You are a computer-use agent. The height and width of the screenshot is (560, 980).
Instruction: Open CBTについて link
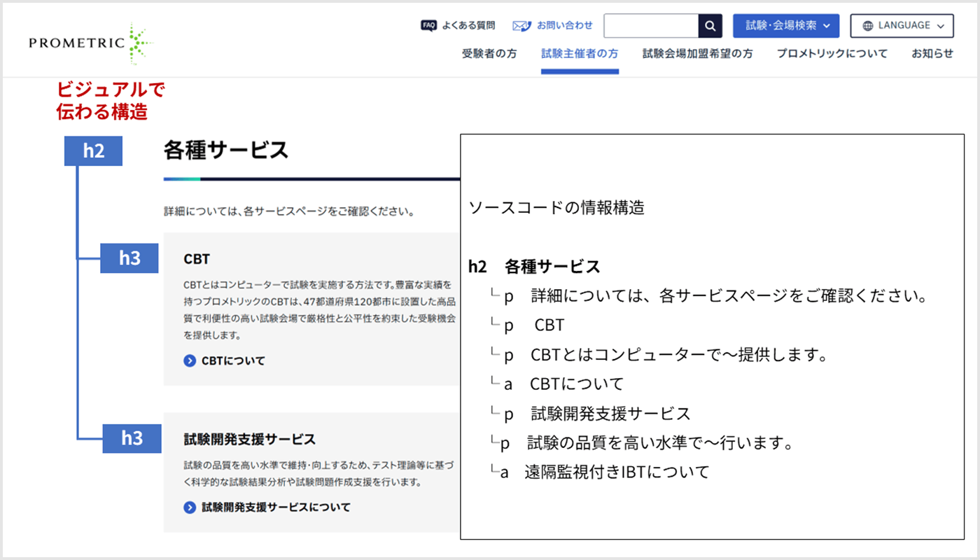tap(233, 361)
